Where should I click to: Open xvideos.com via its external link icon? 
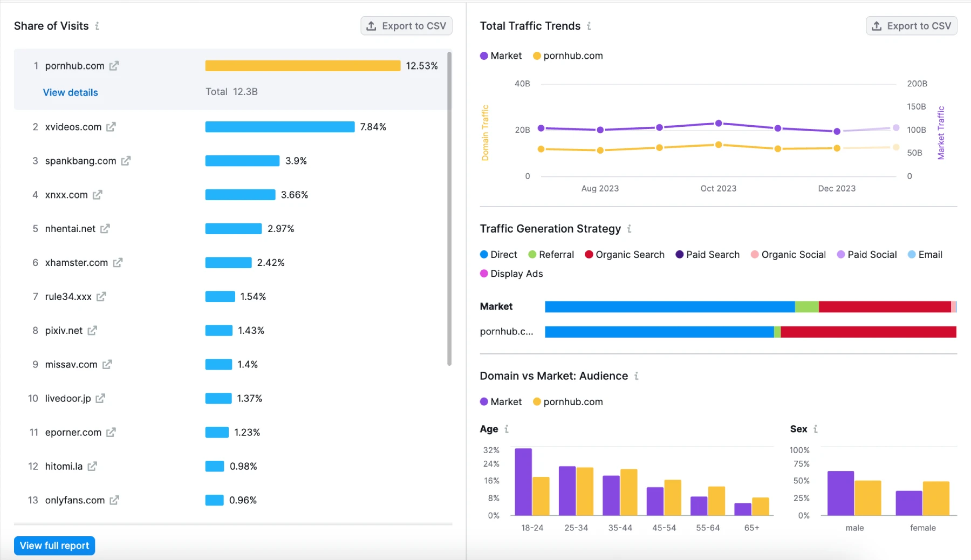pyautogui.click(x=111, y=127)
